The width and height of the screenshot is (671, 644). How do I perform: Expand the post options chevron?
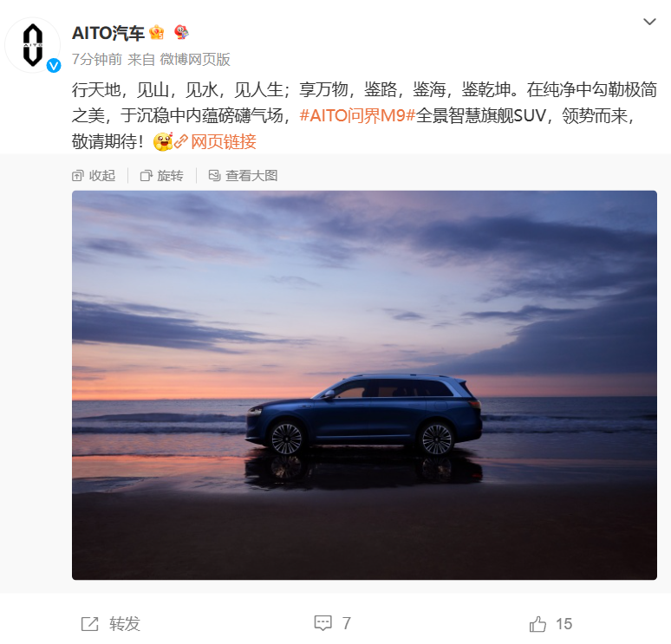coord(649,22)
